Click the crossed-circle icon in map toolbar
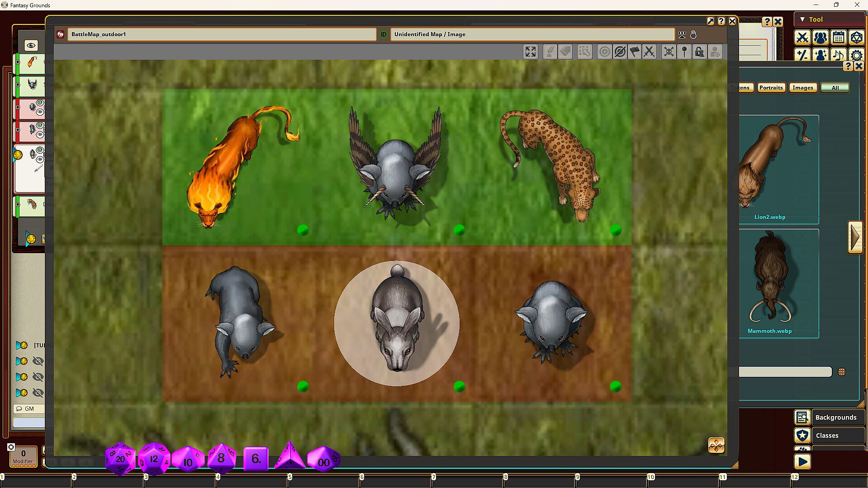868x488 pixels. click(x=620, y=52)
